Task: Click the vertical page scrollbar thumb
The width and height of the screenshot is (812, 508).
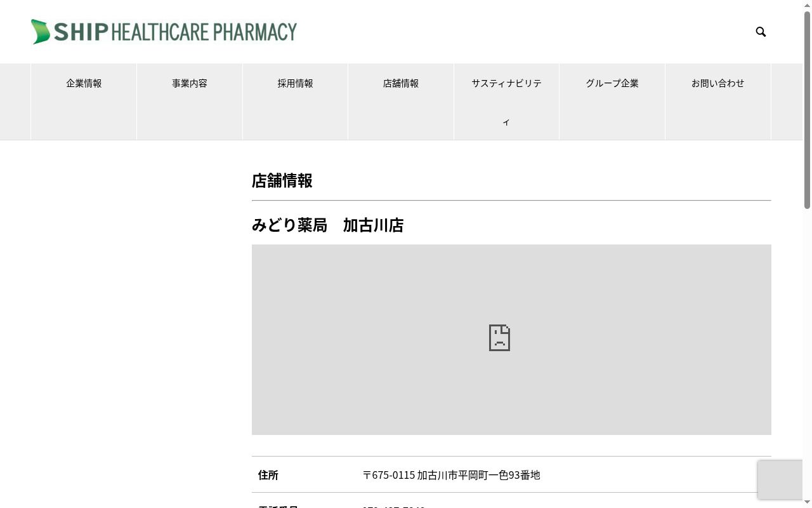Action: pyautogui.click(x=807, y=109)
